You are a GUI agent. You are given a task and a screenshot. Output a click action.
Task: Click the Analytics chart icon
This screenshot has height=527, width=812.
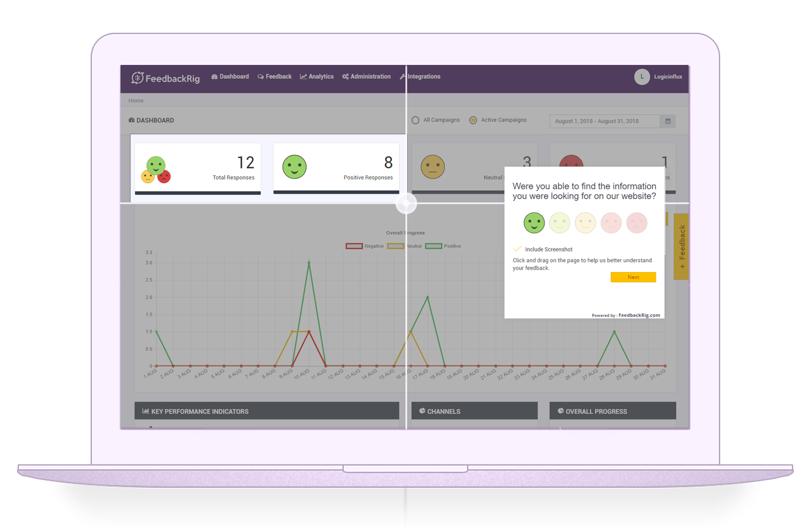(x=302, y=76)
